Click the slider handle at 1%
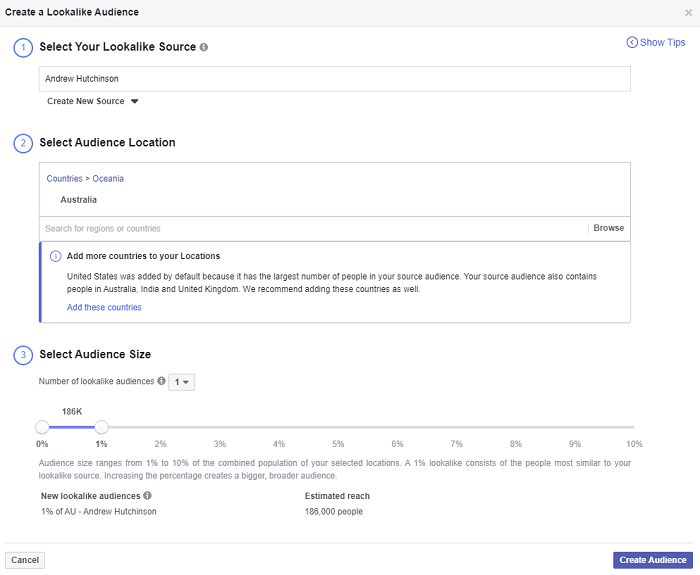Image resolution: width=700 pixels, height=575 pixels. pyautogui.click(x=101, y=427)
